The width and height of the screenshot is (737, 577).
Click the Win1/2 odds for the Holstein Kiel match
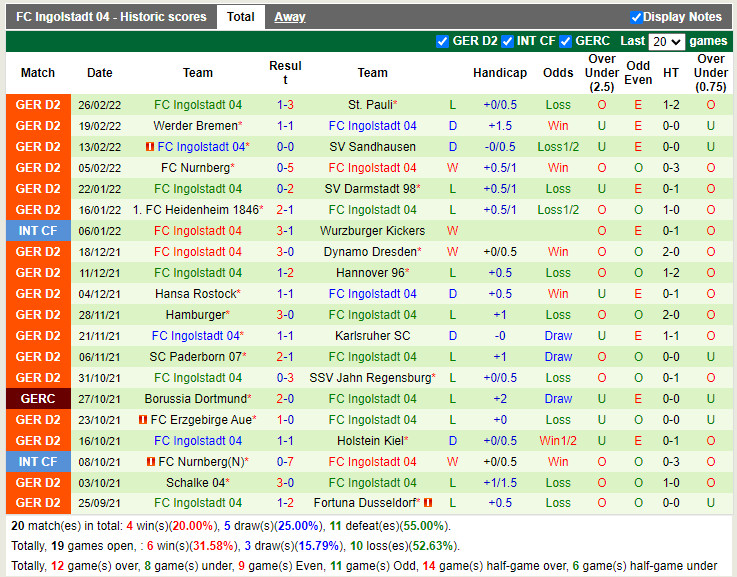[x=558, y=441]
